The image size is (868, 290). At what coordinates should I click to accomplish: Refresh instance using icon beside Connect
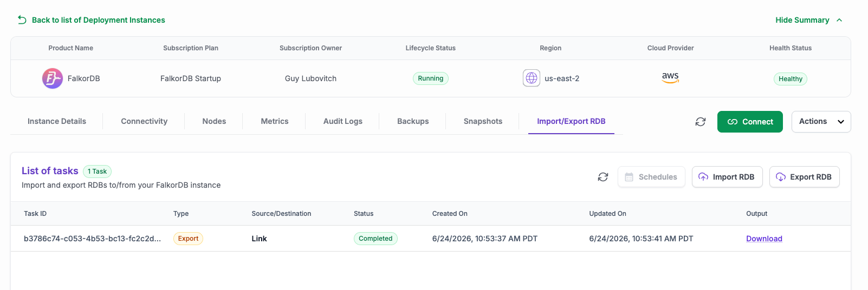point(701,122)
